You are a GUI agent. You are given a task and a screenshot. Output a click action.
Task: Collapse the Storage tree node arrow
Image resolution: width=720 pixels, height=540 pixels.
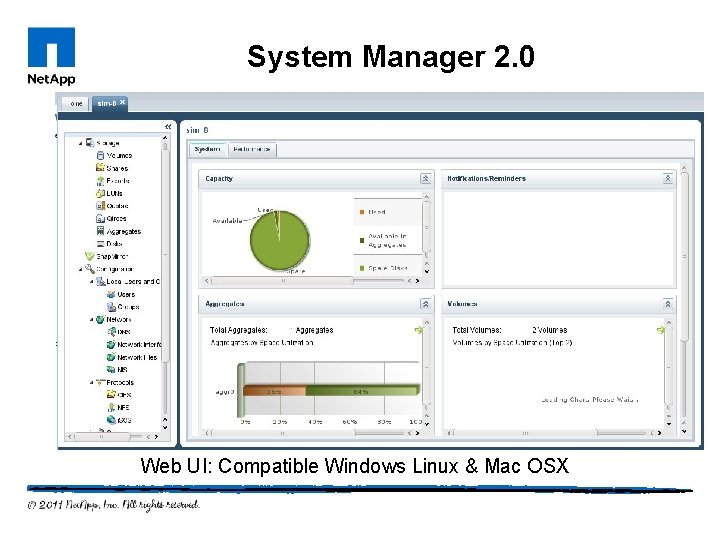80,143
